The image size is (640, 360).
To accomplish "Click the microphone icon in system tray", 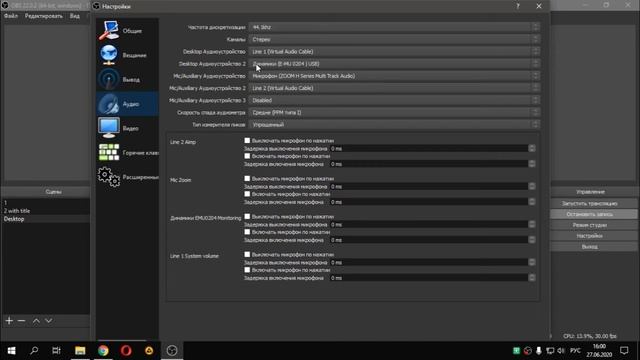I will tap(539, 351).
